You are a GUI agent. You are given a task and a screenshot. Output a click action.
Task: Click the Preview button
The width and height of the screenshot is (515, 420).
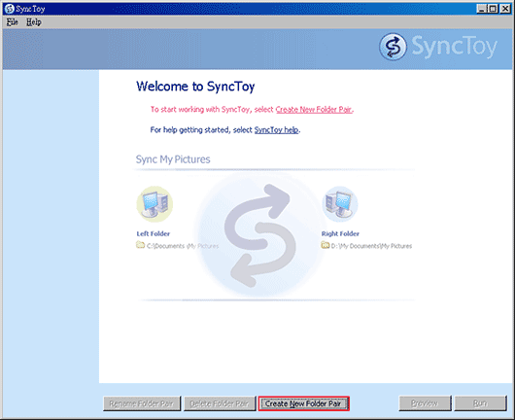coord(425,403)
